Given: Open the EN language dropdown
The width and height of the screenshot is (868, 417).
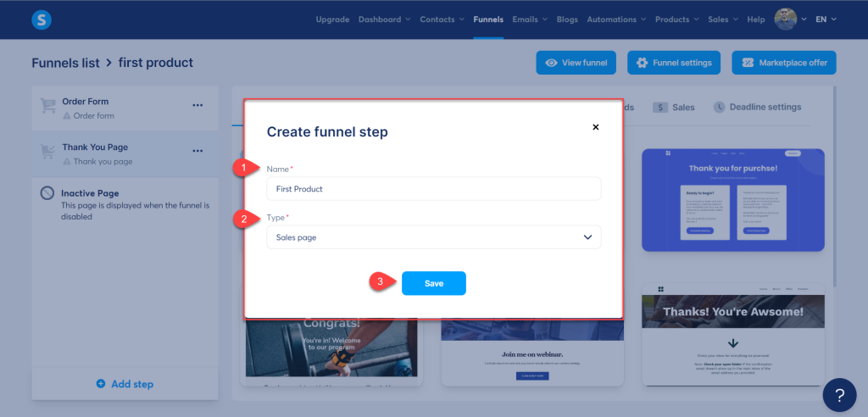Looking at the screenshot, I should pos(826,19).
